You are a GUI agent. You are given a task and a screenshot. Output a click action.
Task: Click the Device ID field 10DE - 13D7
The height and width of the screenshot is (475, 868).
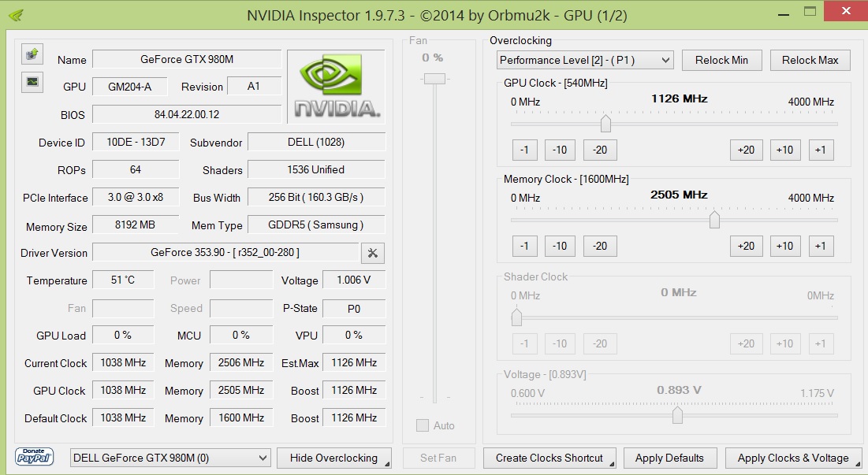(136, 142)
